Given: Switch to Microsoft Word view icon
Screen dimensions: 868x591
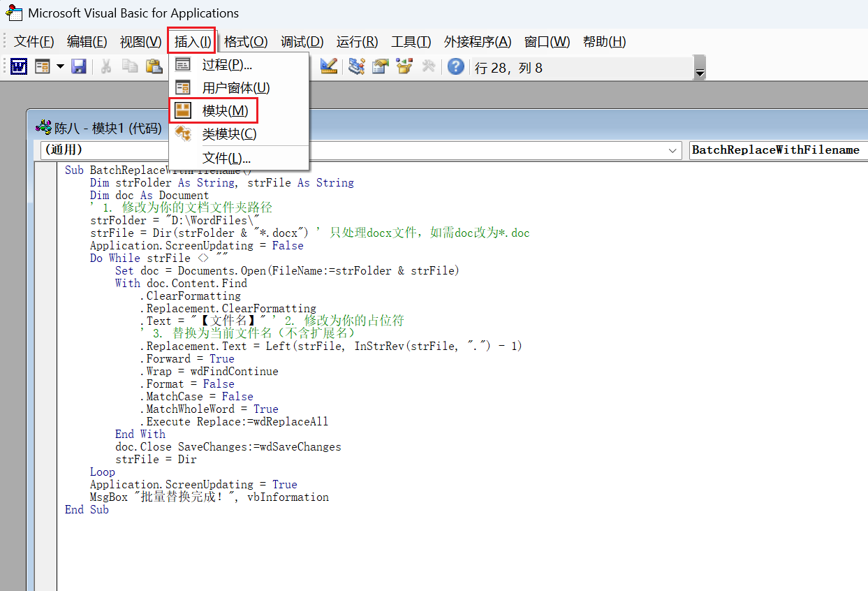Looking at the screenshot, I should click(x=19, y=66).
